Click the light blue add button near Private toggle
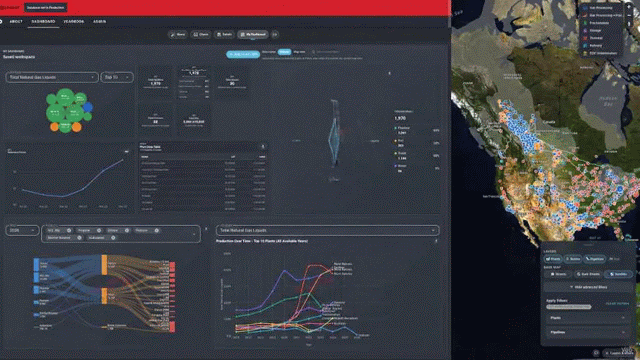Screen dimensions: 640x360 point(243,54)
